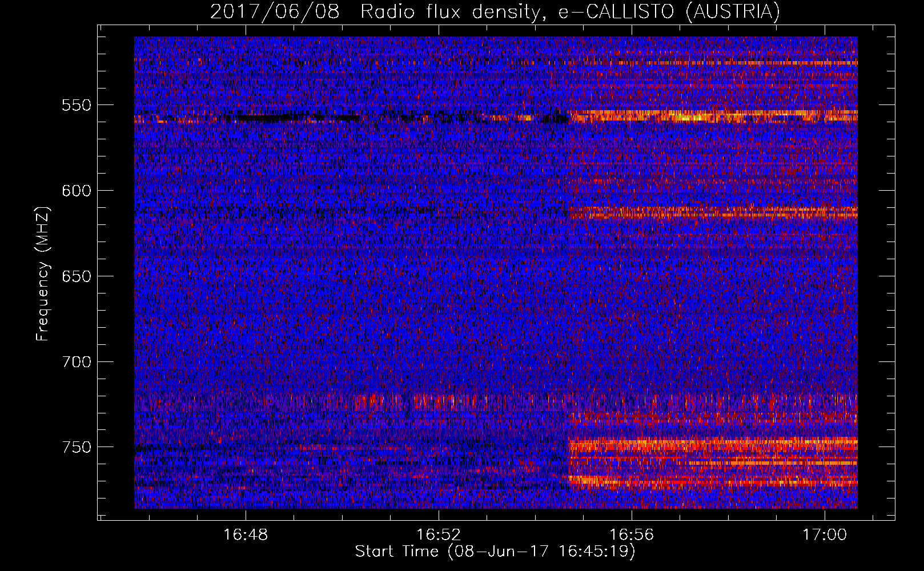Click the 'Start Time (08-Jun-17 16:45:19)' label
This screenshot has height=571, width=924.
495,552
